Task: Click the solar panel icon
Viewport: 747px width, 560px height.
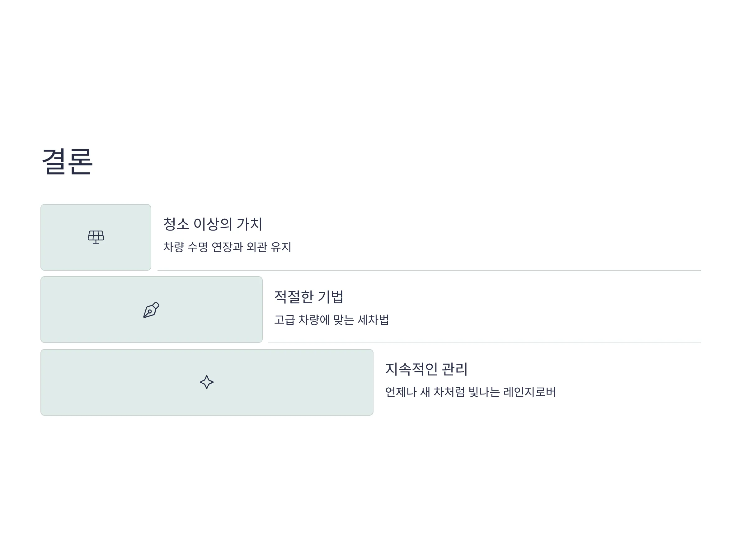Action: tap(96, 237)
